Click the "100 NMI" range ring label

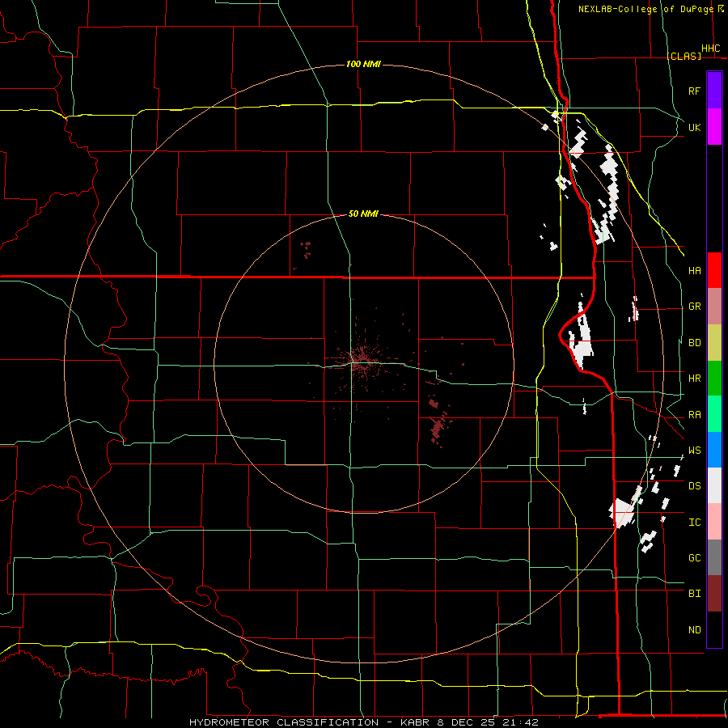click(x=363, y=64)
